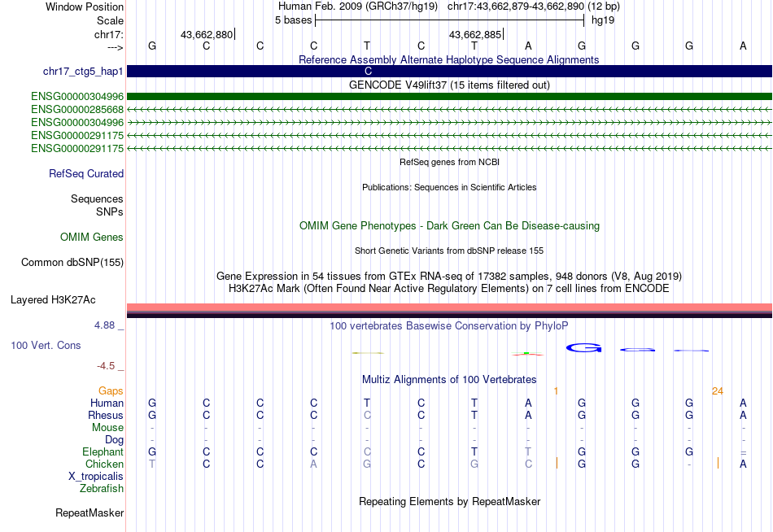Click the GTEx Gene Expression track title

[x=449, y=276]
